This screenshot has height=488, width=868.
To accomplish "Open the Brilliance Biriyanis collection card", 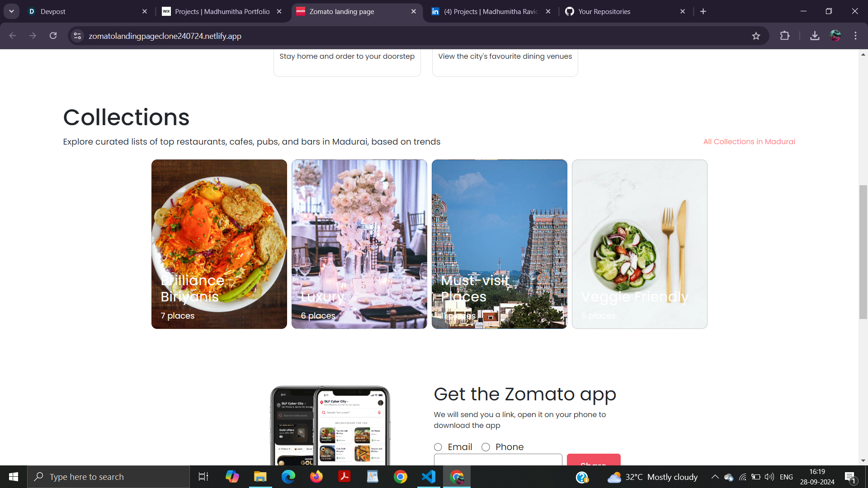I will pos(219,244).
